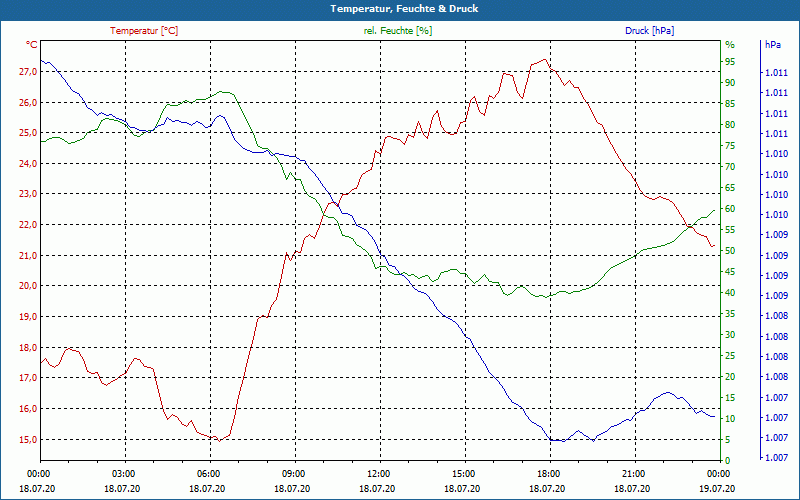
Task: Click the 15,0 temperature axis value
Action: tap(28, 439)
